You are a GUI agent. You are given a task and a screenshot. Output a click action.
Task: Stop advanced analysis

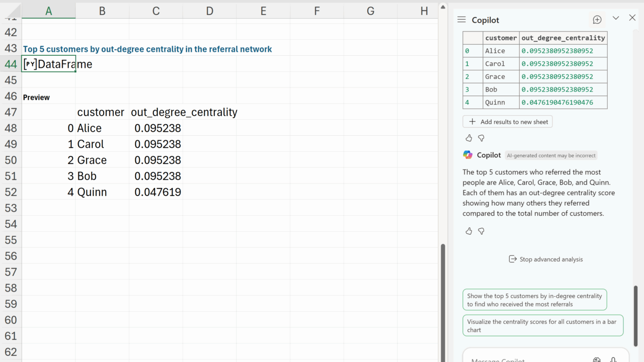546,259
